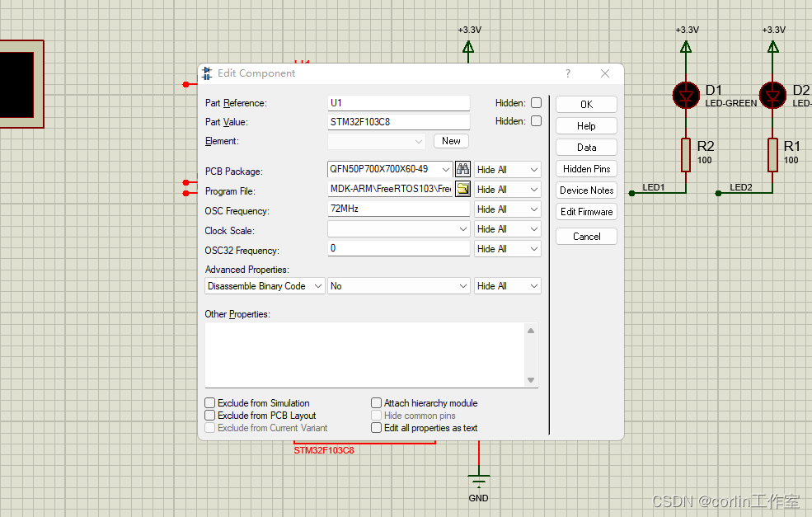Open the Element dropdown
The image size is (812, 517).
(x=418, y=140)
